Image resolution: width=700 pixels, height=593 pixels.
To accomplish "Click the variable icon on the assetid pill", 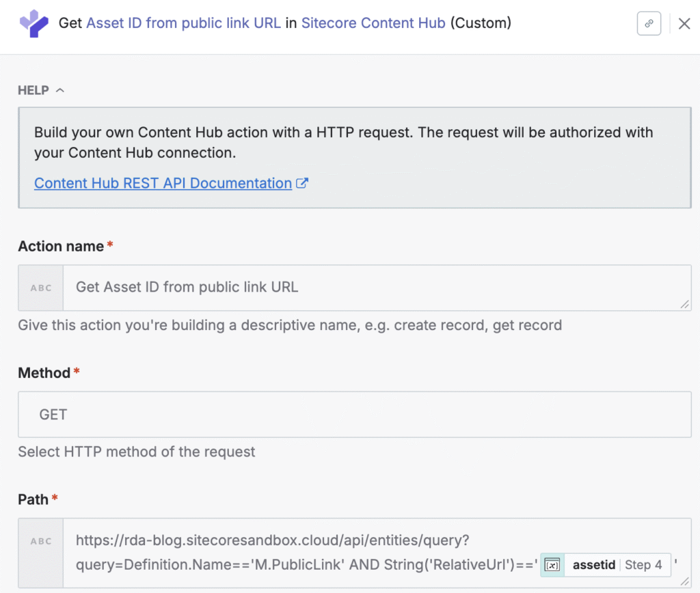I will (552, 566).
